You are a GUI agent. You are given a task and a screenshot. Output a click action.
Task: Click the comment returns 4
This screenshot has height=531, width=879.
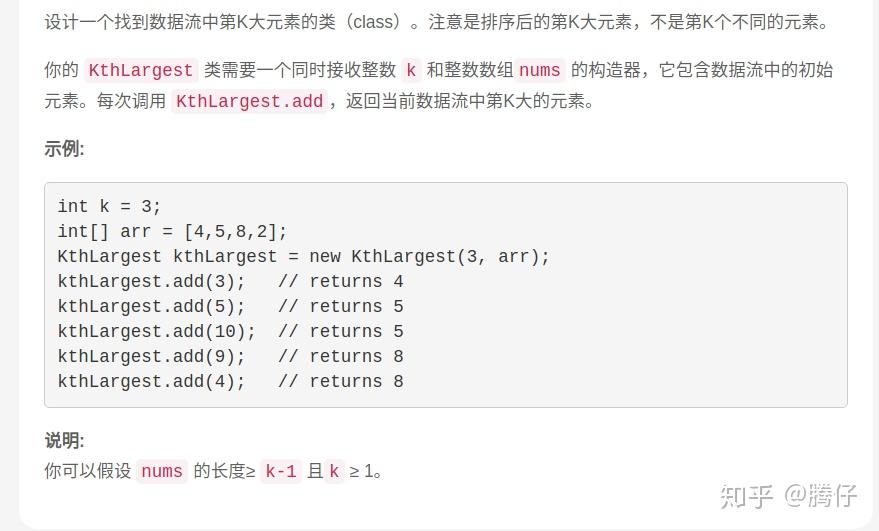click(341, 281)
